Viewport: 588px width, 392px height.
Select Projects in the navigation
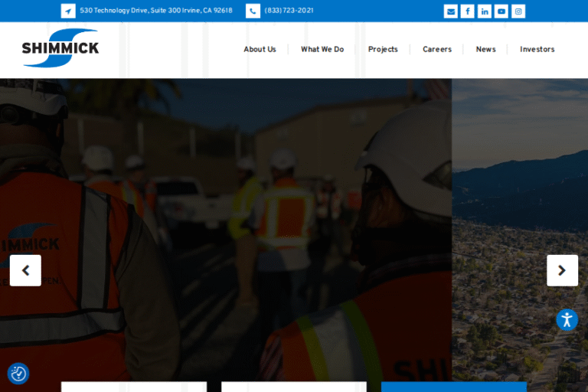(x=383, y=49)
